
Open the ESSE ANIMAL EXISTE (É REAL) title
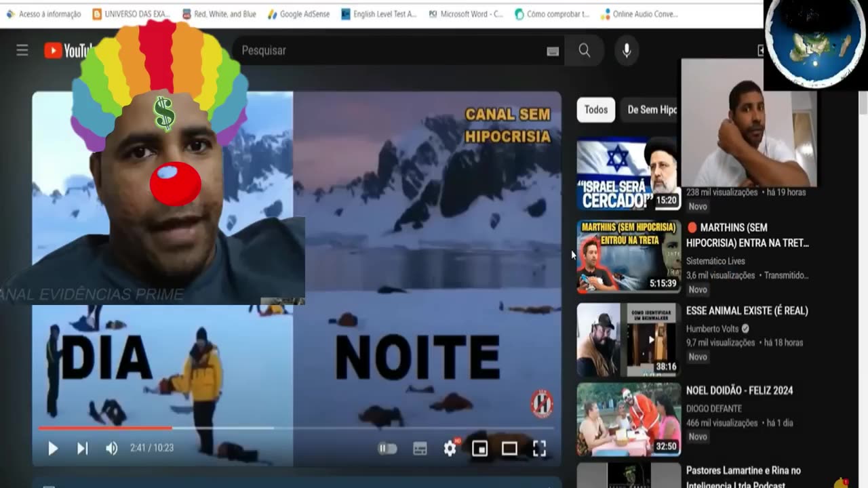point(747,310)
